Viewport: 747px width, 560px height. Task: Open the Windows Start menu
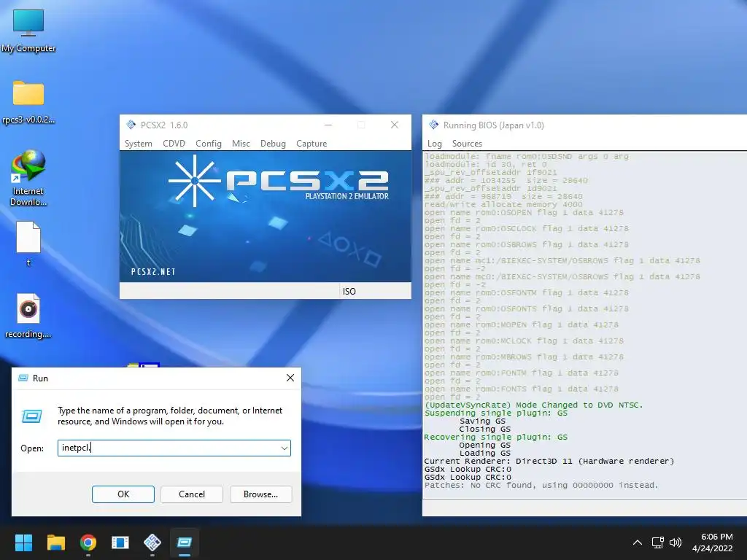(x=23, y=542)
